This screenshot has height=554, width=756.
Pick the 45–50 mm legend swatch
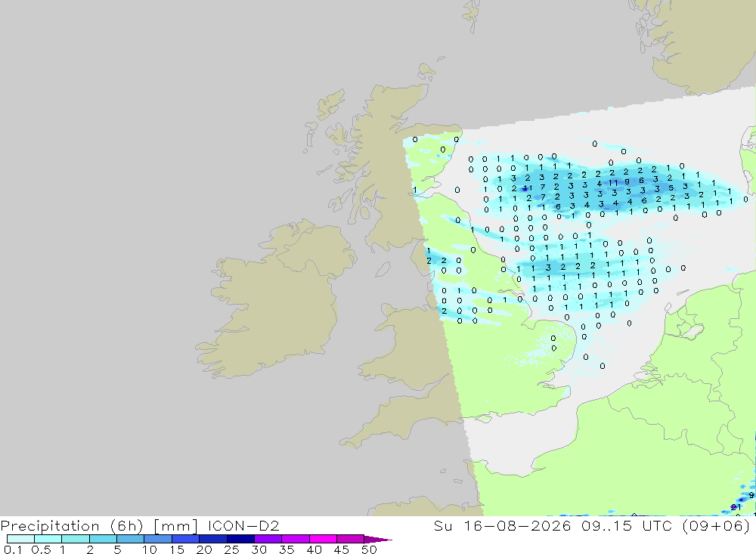coord(350,539)
